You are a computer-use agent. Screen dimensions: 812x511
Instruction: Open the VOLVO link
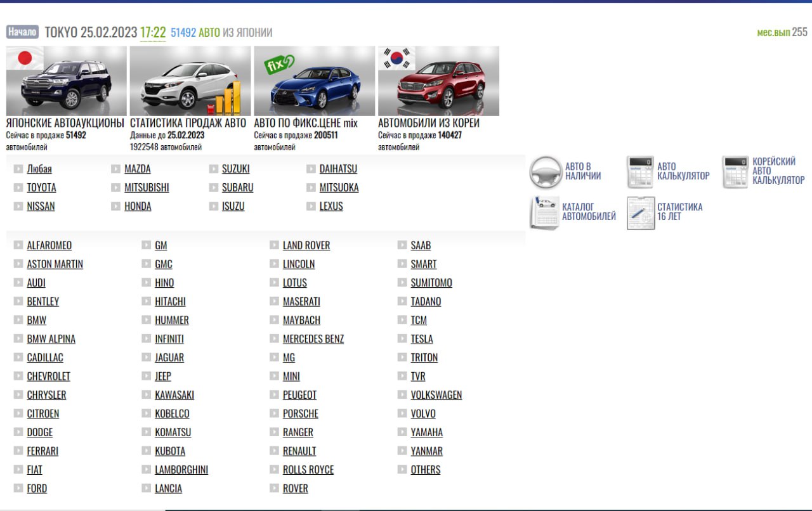(423, 414)
